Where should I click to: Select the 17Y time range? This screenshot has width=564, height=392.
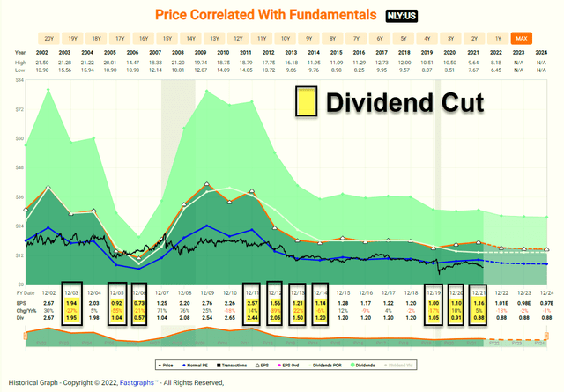120,39
